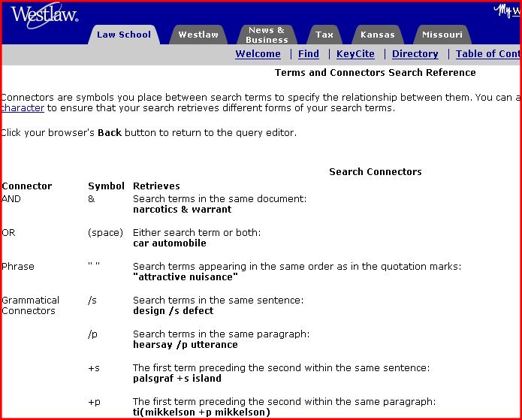Image resolution: width=522 pixels, height=420 pixels.
Task: Click the '/p' symbol cell
Action: 92,334
